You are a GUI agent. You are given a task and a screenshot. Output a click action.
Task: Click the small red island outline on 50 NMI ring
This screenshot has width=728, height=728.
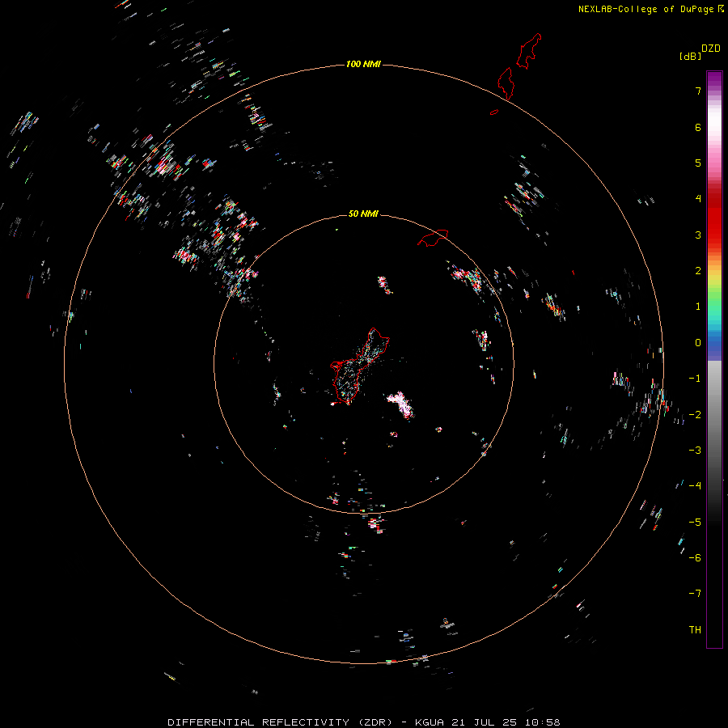[433, 238]
